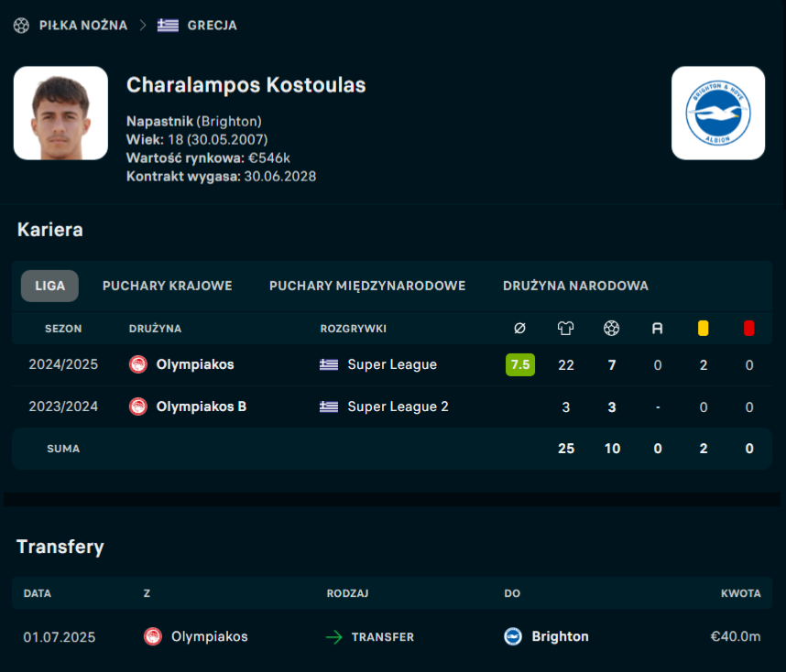Click the football icon in the breadcrumb
Screen dimensions: 786x672
tap(22, 26)
